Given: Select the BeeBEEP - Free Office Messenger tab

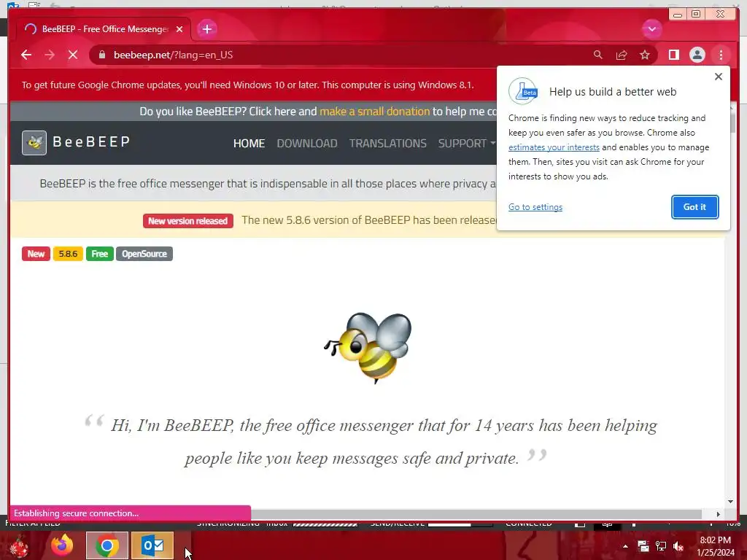Looking at the screenshot, I should (104, 29).
